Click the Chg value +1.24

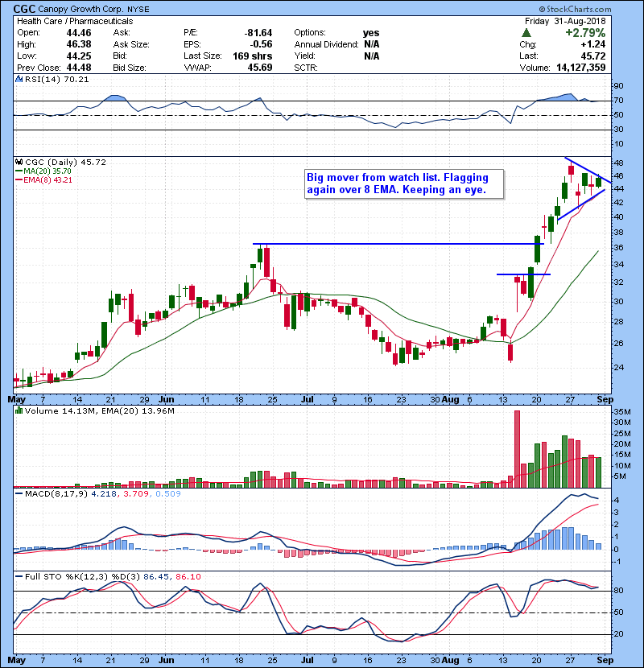point(592,44)
